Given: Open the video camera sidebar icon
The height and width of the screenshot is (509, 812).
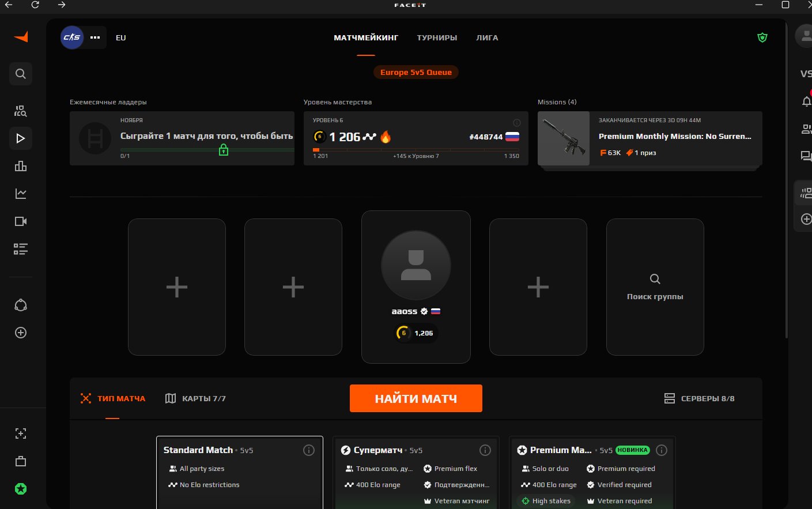Looking at the screenshot, I should coord(21,221).
